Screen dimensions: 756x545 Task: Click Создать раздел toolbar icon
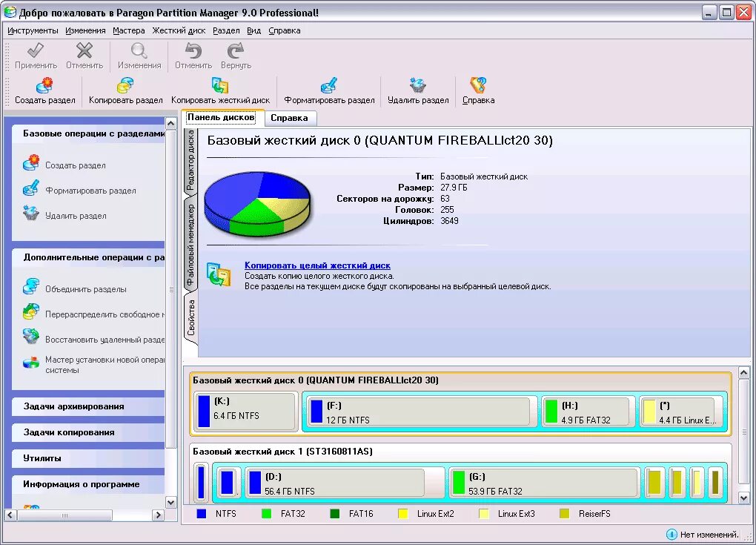(x=44, y=86)
